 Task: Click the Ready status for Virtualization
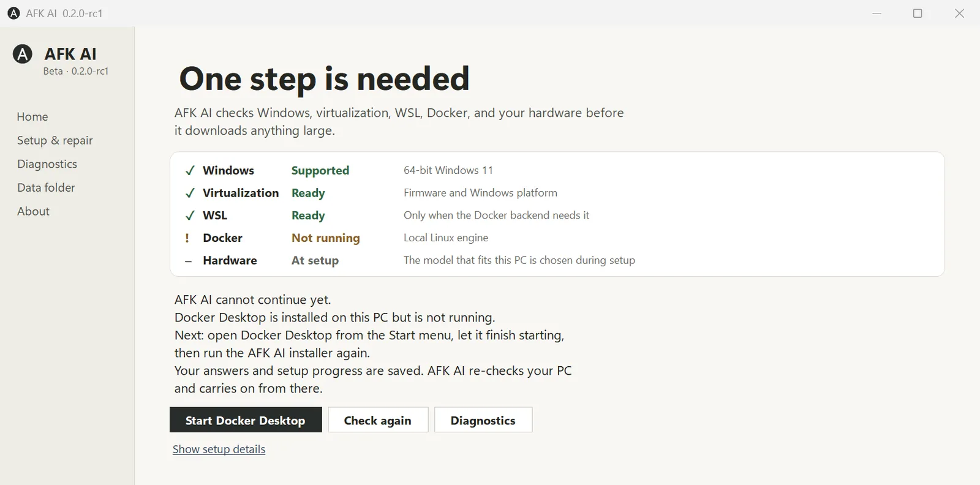point(308,194)
